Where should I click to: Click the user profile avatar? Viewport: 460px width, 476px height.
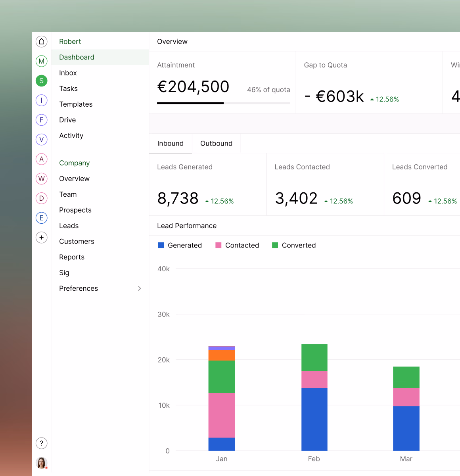point(41,463)
